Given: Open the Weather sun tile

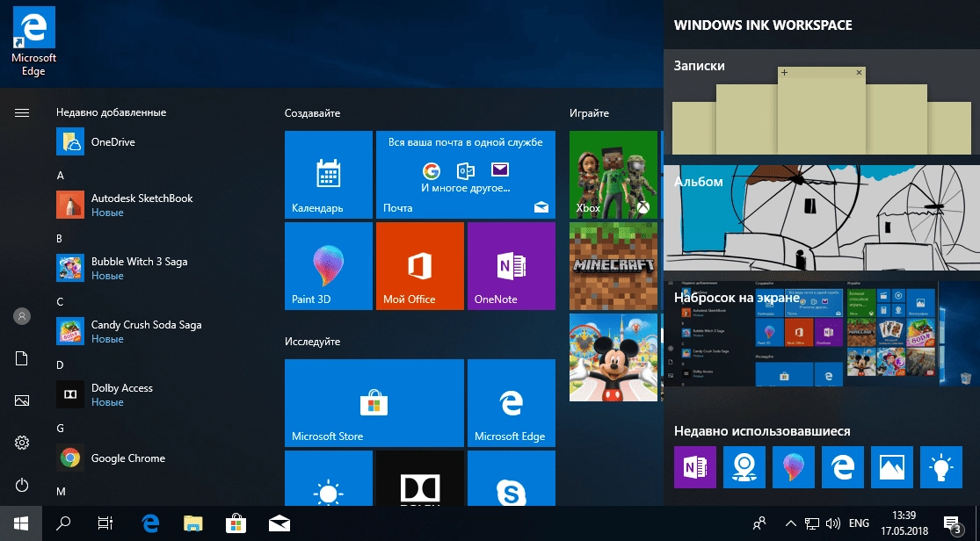Looking at the screenshot, I should pyautogui.click(x=329, y=479).
